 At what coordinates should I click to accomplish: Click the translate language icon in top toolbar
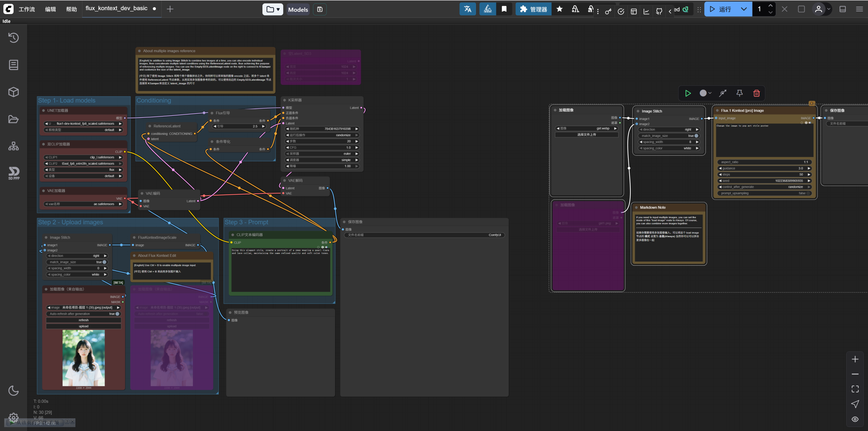click(x=468, y=9)
